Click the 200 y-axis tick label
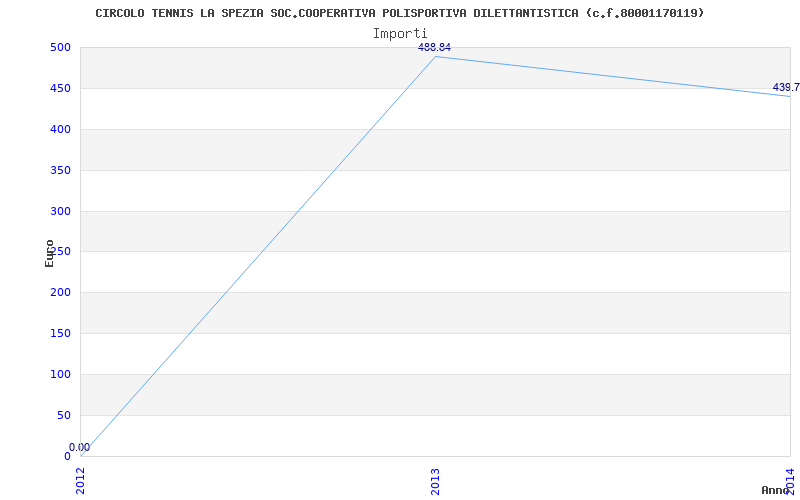This screenshot has width=800, height=500. tap(60, 292)
